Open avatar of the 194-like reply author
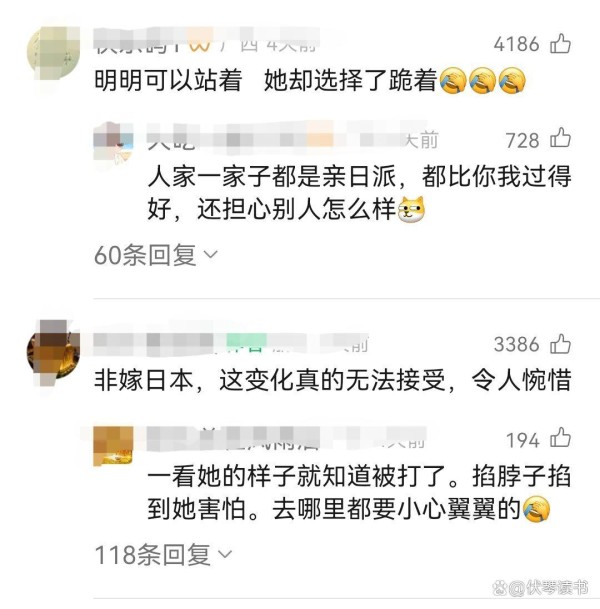The image size is (600, 609). 113,446
